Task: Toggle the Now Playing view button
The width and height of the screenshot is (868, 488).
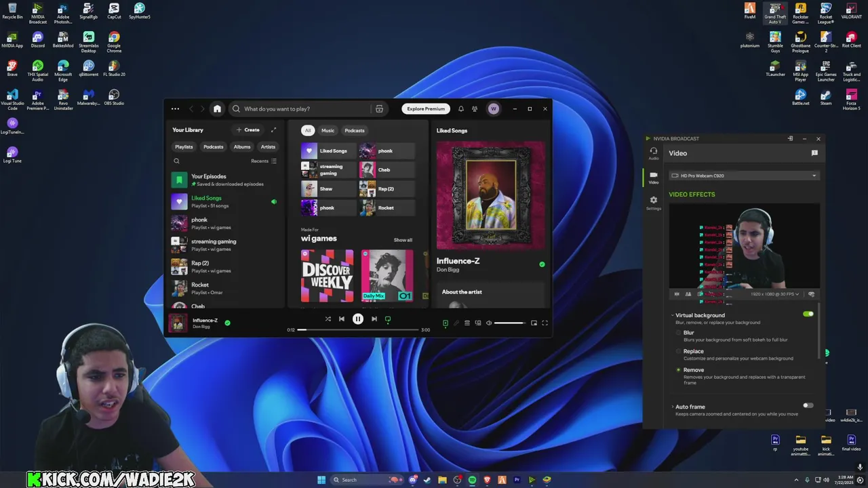Action: click(x=446, y=323)
